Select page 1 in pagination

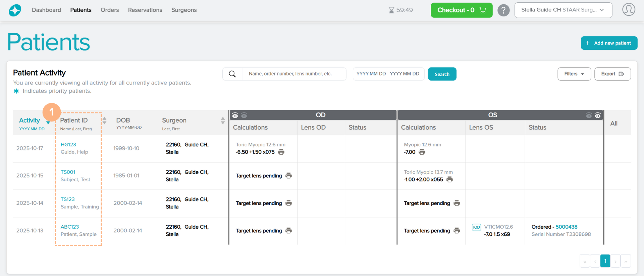[x=605, y=261]
